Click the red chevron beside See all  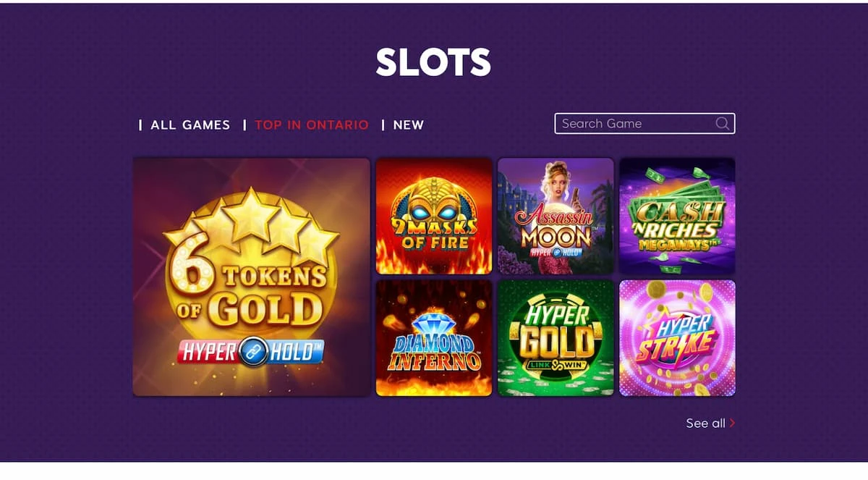[733, 422]
